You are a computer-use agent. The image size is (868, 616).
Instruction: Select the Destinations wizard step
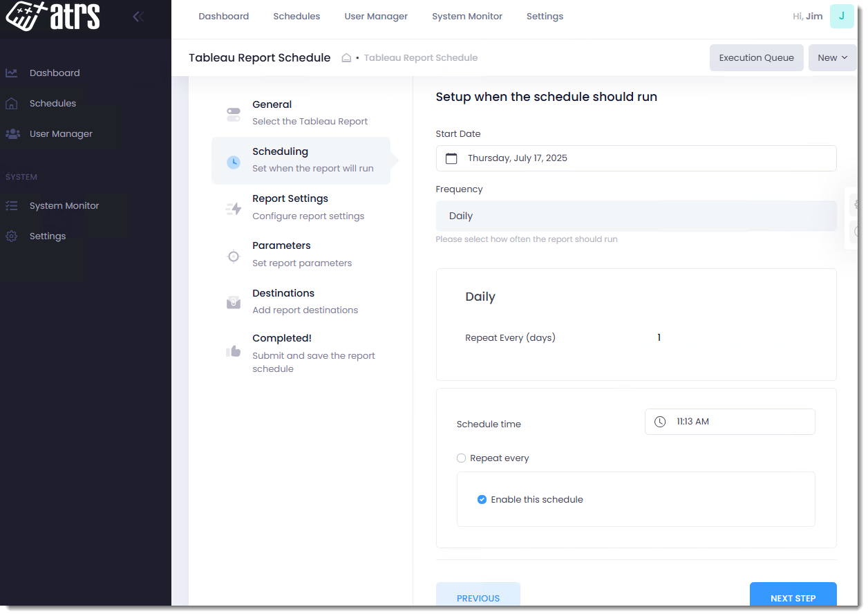tap(301, 301)
